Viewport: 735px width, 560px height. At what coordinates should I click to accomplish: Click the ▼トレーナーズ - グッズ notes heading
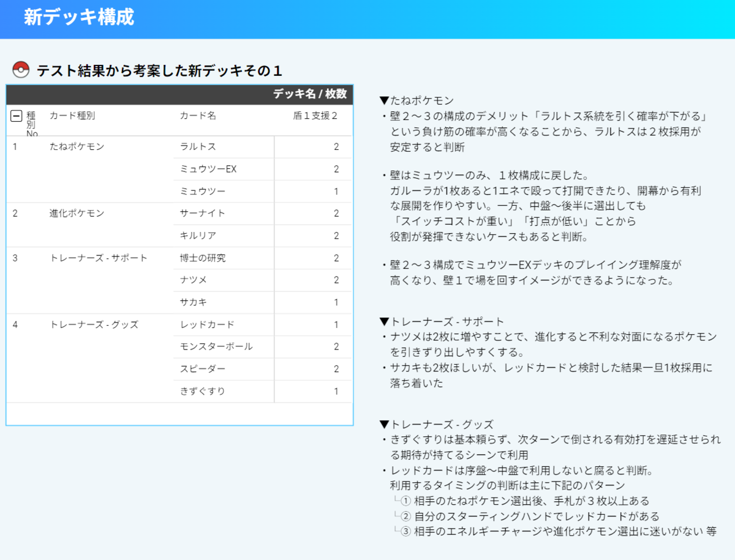[x=436, y=425]
